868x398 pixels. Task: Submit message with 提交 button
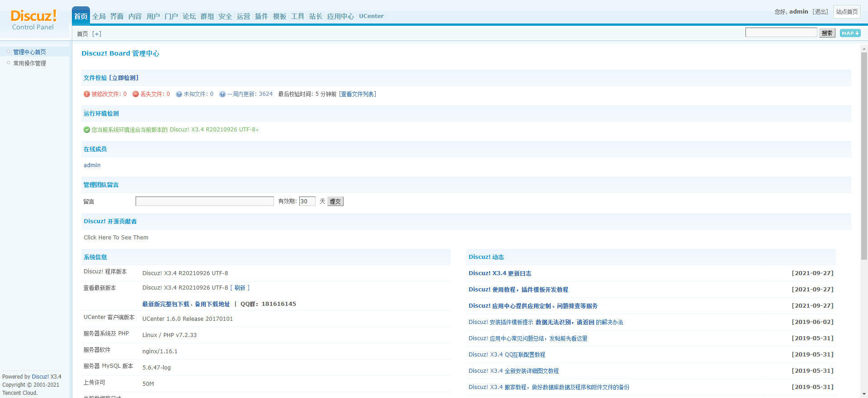click(335, 201)
